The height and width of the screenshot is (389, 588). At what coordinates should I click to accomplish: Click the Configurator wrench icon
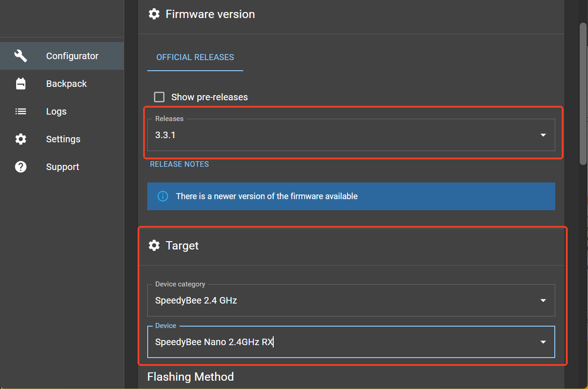pos(21,56)
